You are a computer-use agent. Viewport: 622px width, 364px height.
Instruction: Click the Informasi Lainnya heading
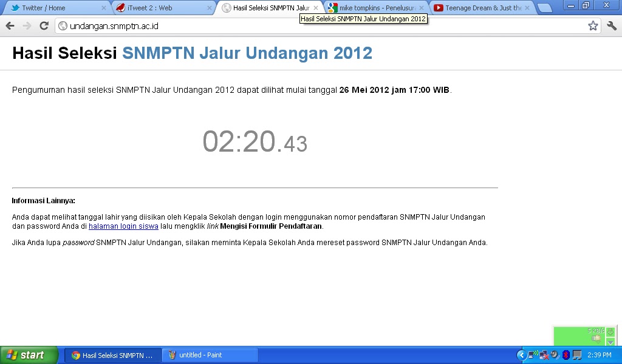tap(43, 201)
